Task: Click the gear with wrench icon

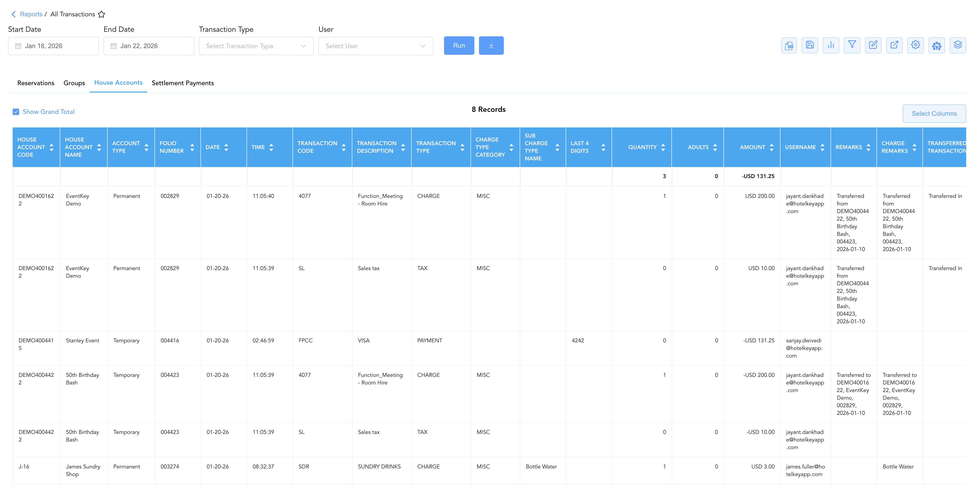Action: pos(937,46)
